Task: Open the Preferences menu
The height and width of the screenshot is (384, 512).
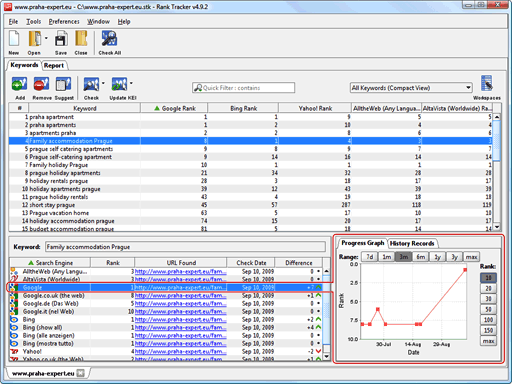Action: click(64, 22)
